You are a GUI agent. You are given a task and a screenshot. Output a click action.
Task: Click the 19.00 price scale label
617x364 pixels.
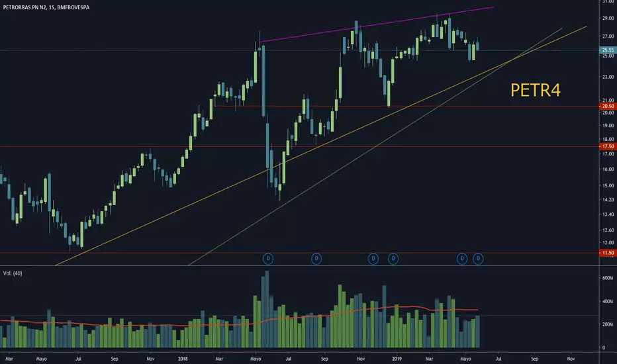(x=608, y=126)
